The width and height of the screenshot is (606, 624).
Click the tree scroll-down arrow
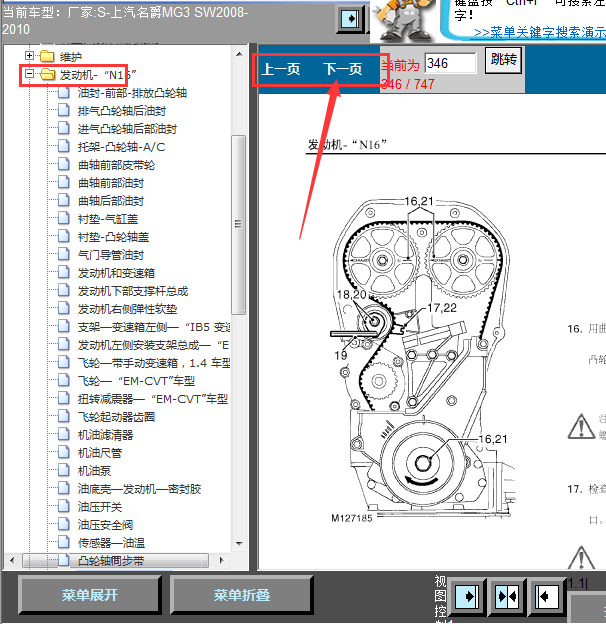239,544
